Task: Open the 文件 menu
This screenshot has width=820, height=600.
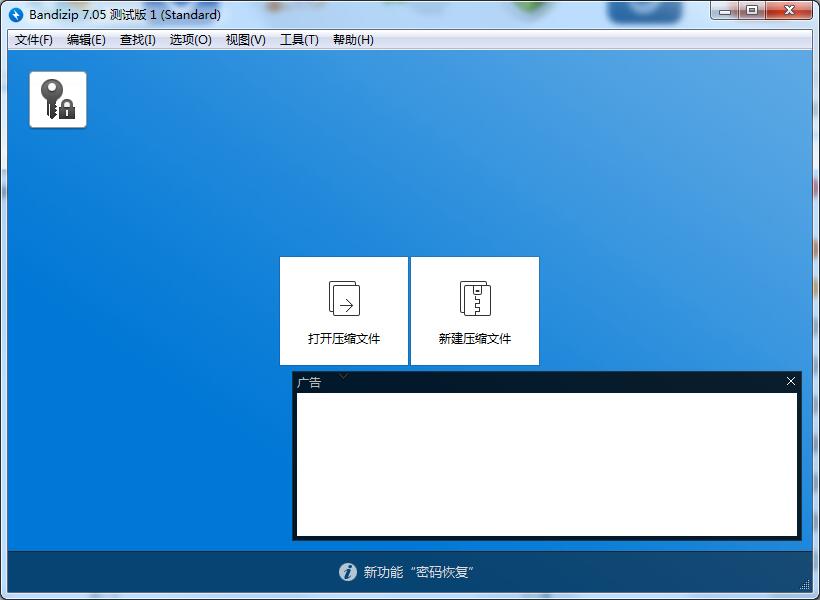Action: pyautogui.click(x=33, y=40)
